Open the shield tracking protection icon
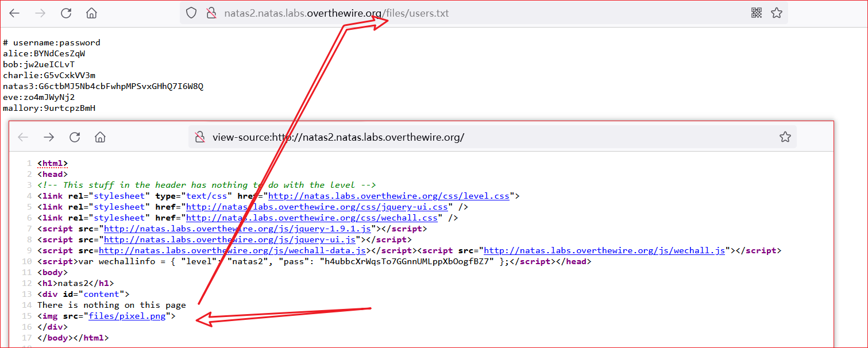 point(191,13)
